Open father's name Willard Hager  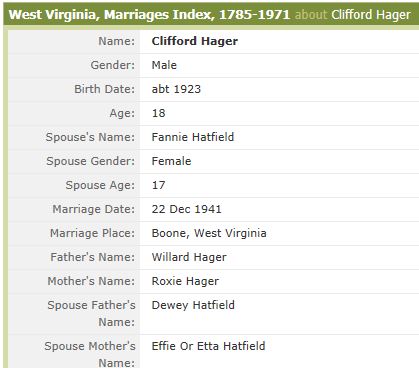[189, 257]
